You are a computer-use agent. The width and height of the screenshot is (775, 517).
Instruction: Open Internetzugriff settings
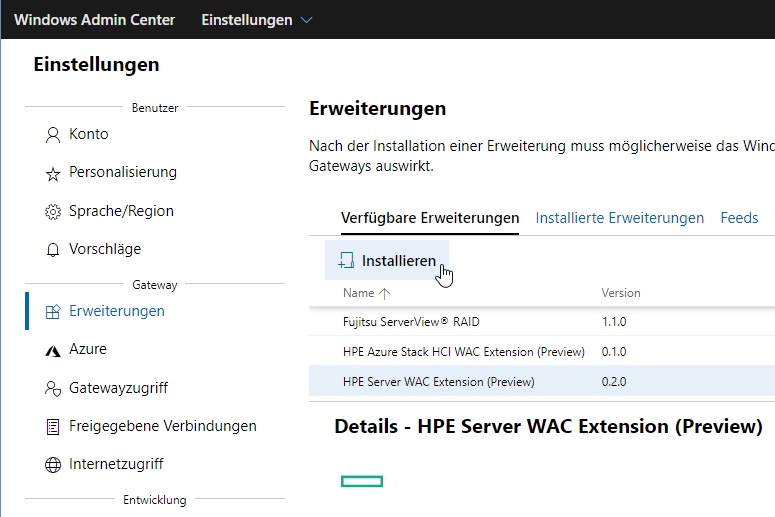116,464
